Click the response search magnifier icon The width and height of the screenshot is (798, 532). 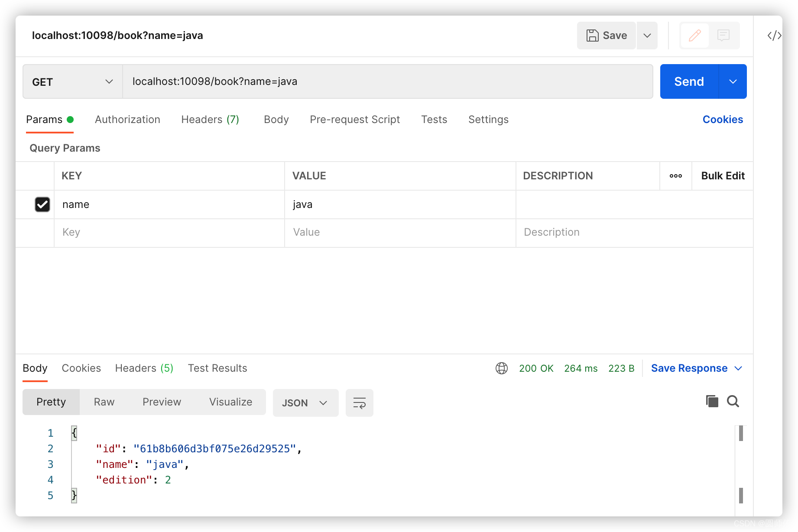point(733,401)
